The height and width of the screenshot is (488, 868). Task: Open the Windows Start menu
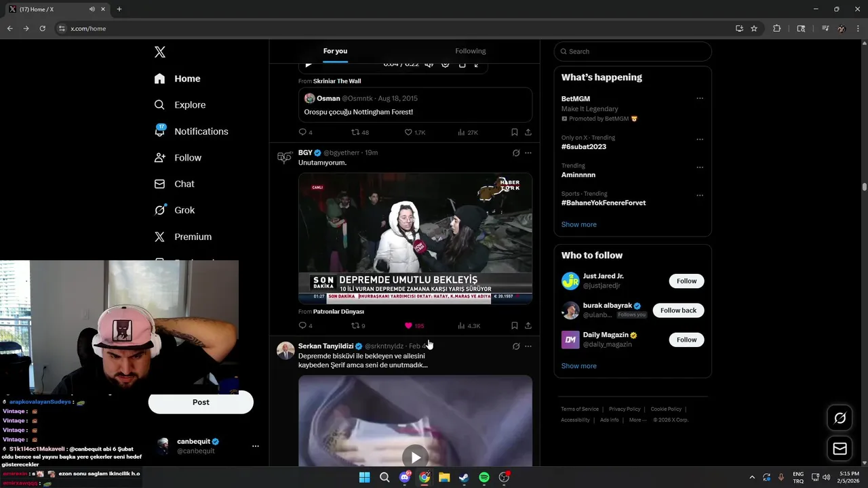pyautogui.click(x=364, y=477)
